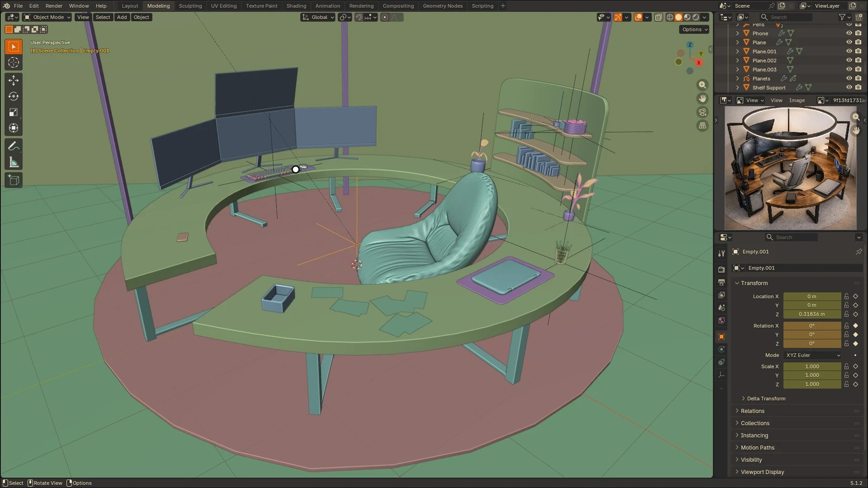
Task: Open the Global transform orientation dropdown
Action: pos(318,17)
